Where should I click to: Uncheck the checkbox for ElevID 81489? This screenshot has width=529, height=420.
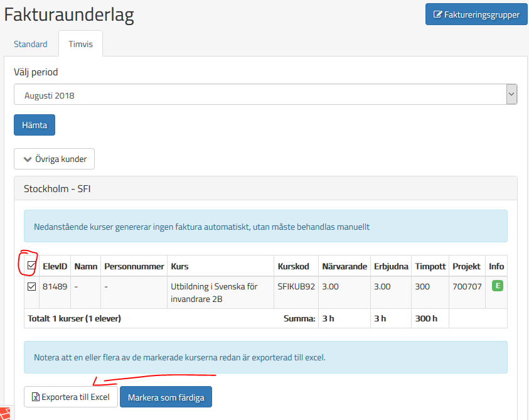pos(31,287)
